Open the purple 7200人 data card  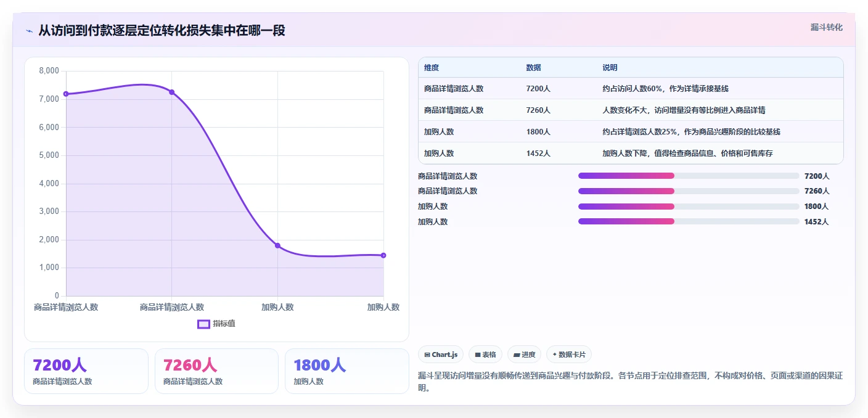point(86,371)
